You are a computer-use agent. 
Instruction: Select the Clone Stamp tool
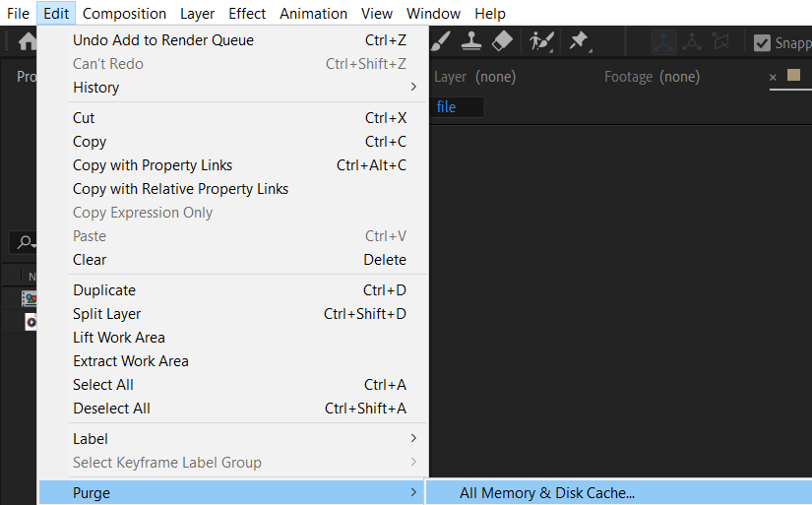471,41
